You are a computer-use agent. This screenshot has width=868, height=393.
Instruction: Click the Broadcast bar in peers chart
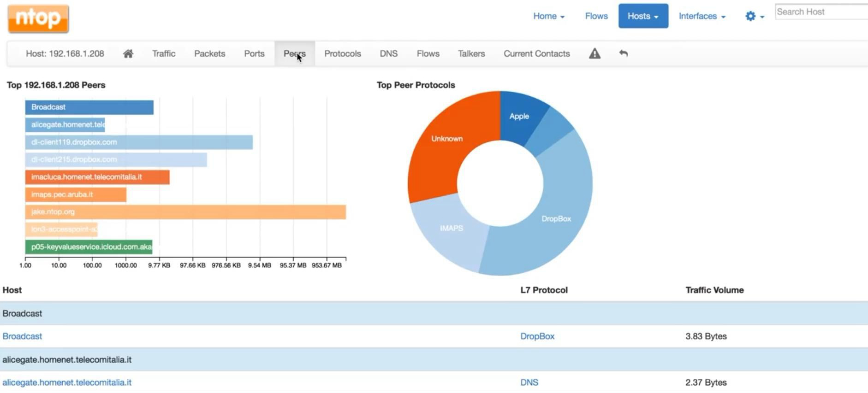point(89,107)
